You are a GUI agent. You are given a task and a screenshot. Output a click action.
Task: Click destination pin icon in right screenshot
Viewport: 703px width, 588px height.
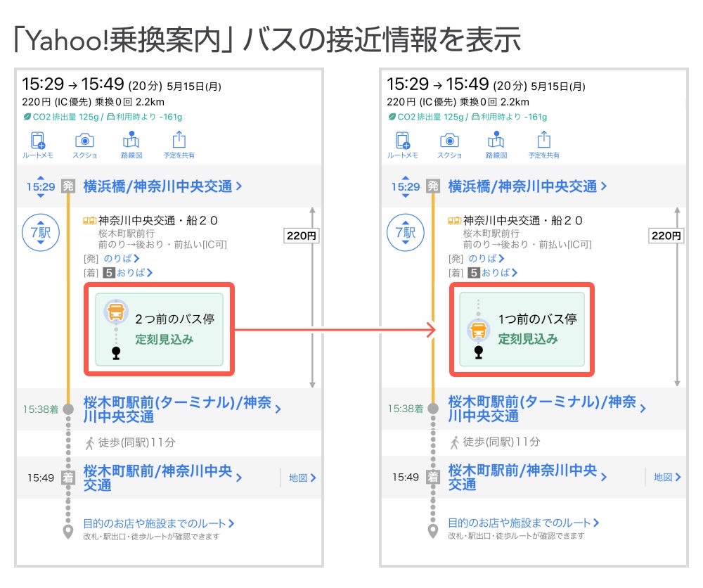pyautogui.click(x=433, y=532)
